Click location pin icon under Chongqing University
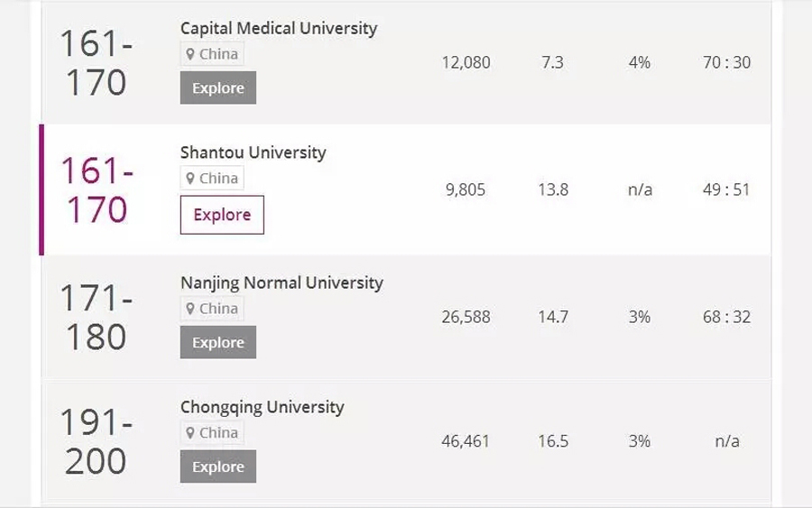The width and height of the screenshot is (812, 508). [190, 433]
